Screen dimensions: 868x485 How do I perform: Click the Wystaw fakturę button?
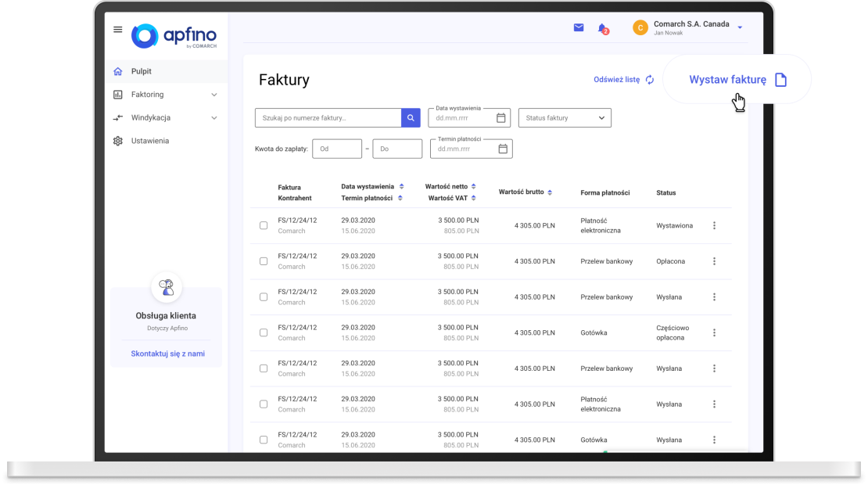click(x=737, y=80)
